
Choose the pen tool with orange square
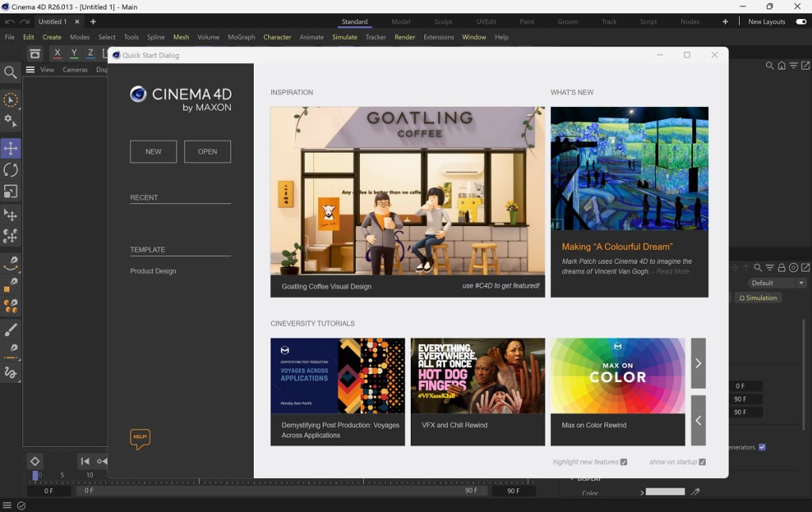coord(10,285)
